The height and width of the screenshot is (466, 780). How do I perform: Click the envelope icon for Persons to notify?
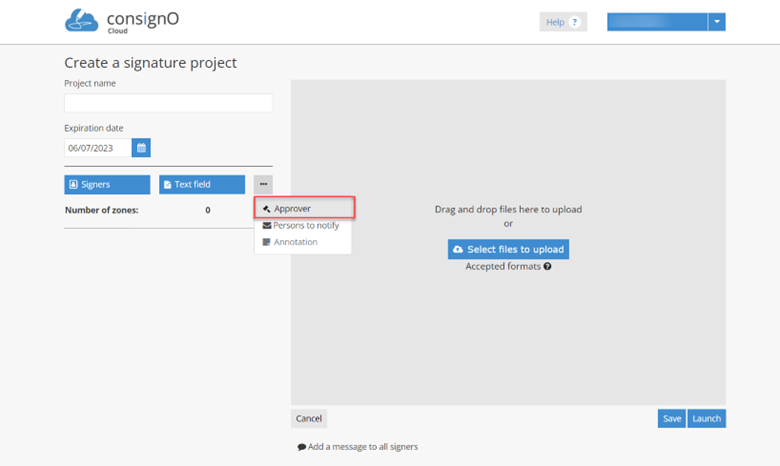click(266, 226)
